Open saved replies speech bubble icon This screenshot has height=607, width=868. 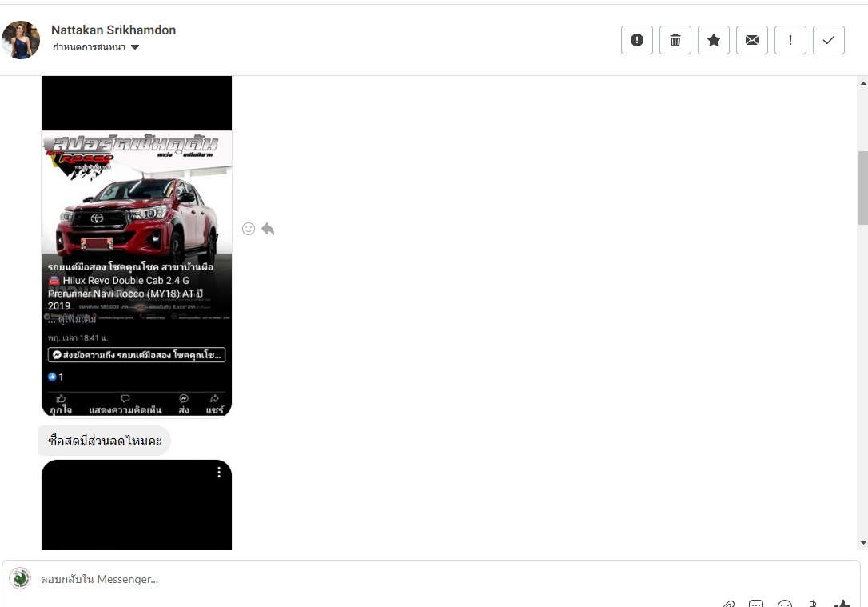(x=756, y=604)
